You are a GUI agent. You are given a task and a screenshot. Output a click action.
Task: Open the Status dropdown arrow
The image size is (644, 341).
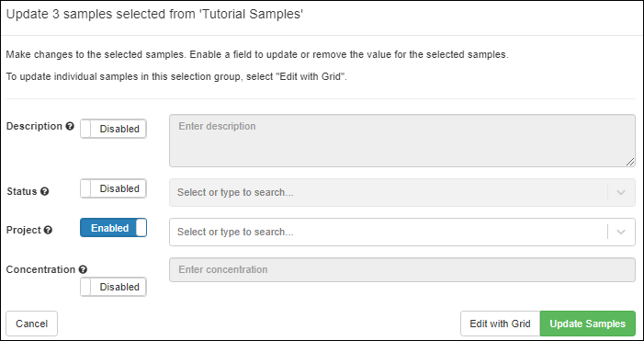[621, 192]
